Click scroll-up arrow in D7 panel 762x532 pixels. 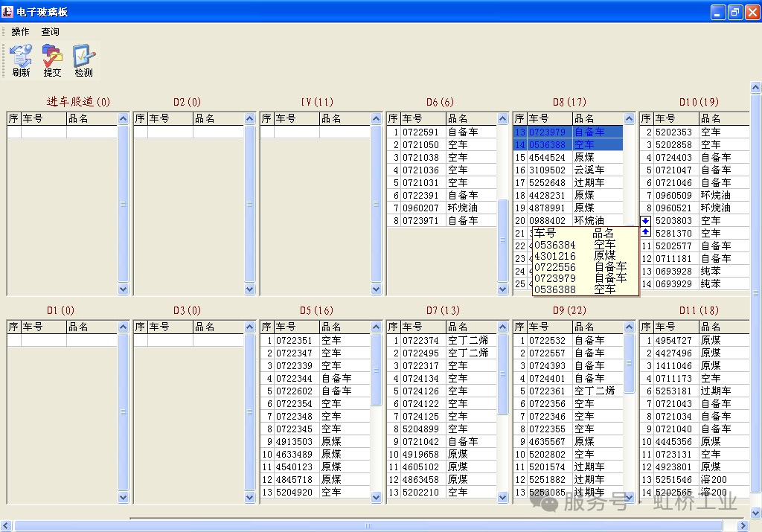click(503, 327)
